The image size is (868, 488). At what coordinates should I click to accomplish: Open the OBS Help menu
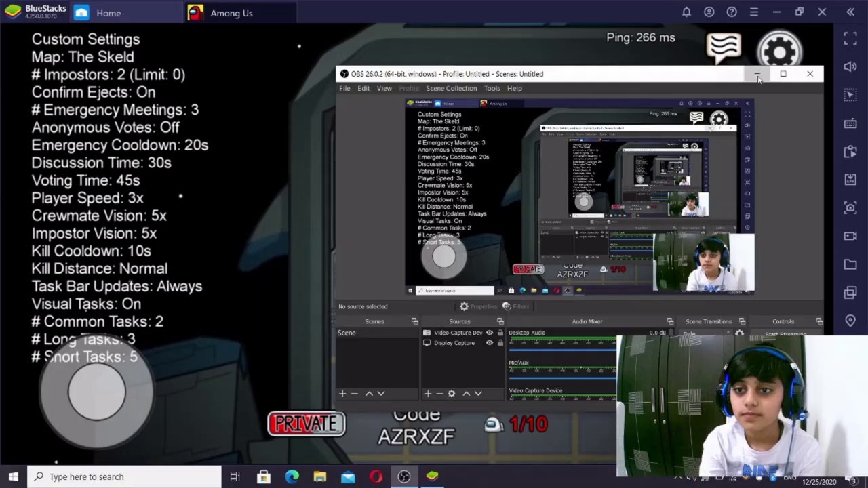tap(514, 88)
